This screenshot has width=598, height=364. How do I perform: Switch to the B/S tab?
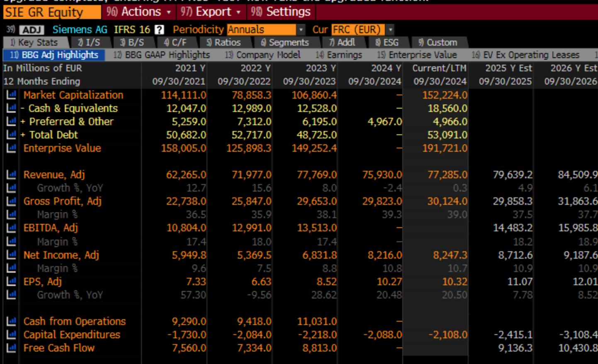pyautogui.click(x=132, y=42)
